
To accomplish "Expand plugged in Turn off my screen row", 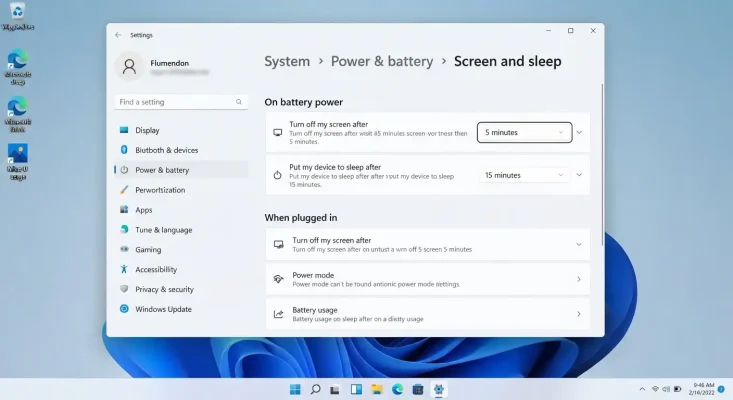I will 427,244.
